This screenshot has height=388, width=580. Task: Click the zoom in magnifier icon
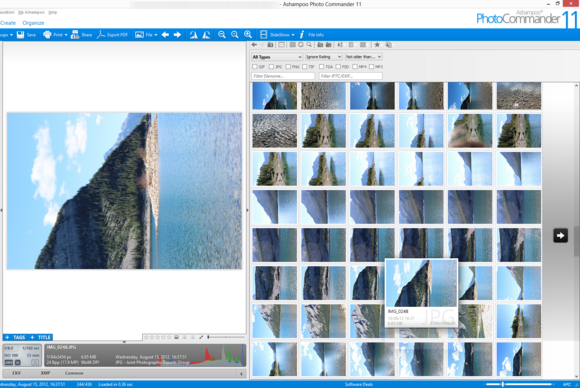248,35
